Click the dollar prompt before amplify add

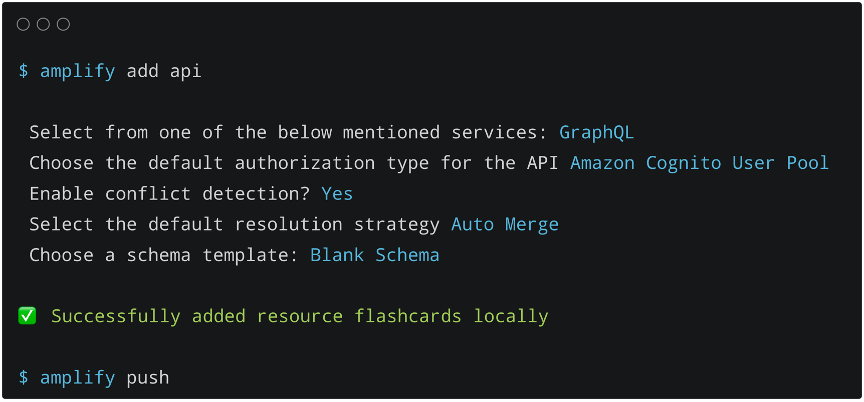(x=23, y=71)
